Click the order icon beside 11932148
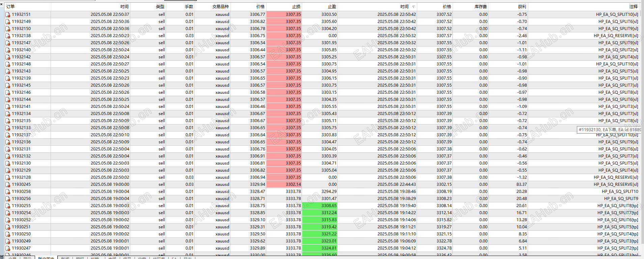 pyautogui.click(x=8, y=64)
